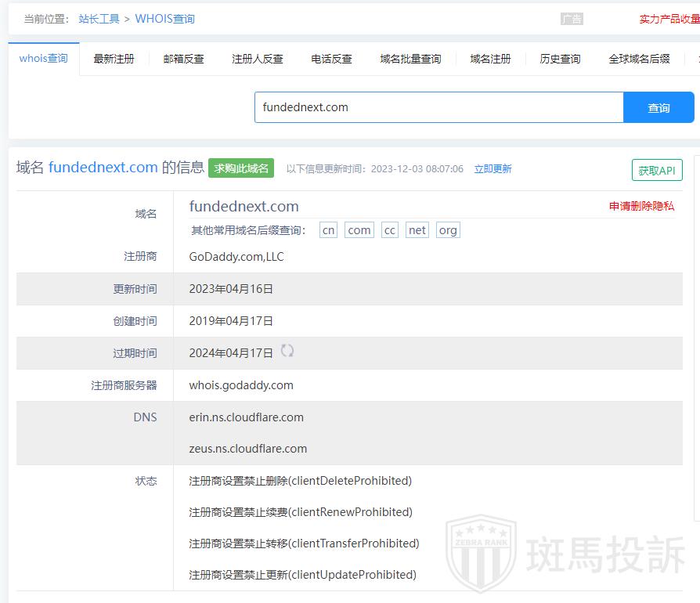
Task: Click the red 申请删除隐私 link
Action: pos(641,206)
